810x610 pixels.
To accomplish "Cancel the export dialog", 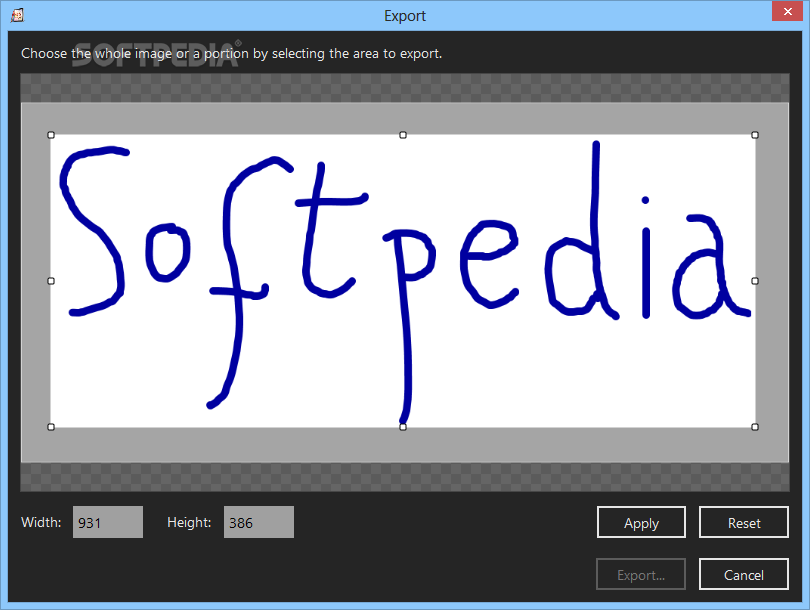I will click(743, 574).
